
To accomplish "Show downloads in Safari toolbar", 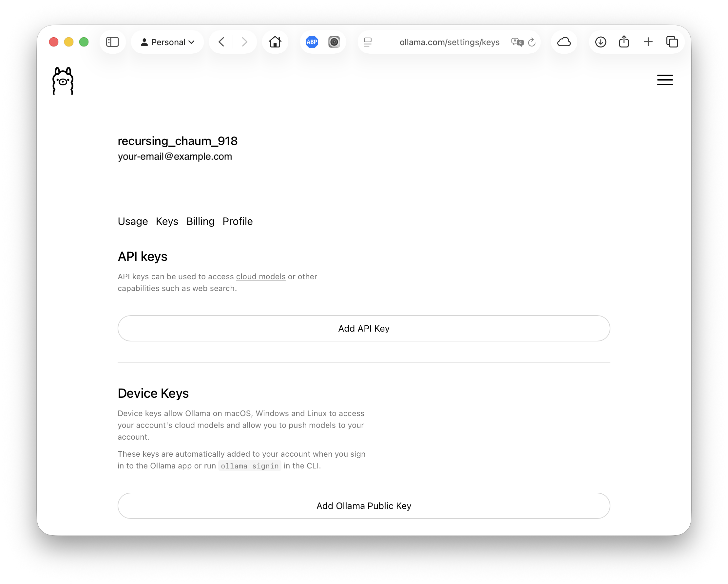I will point(600,42).
